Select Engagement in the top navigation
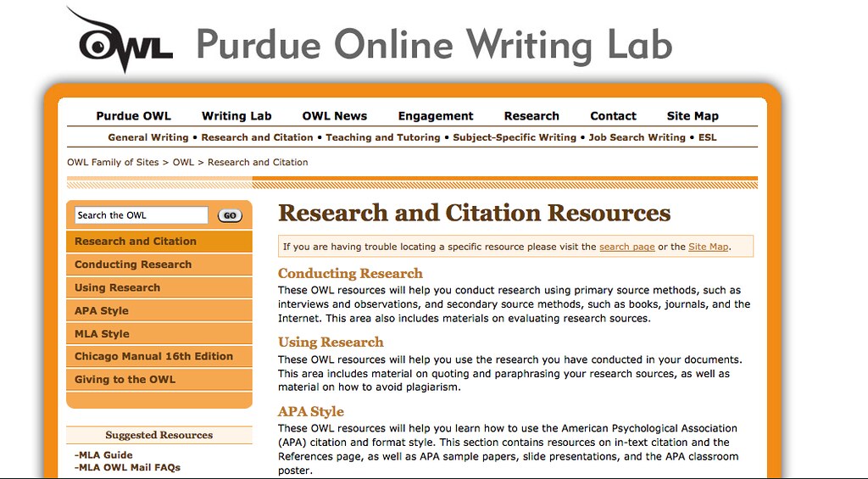868x479 pixels. pyautogui.click(x=436, y=116)
